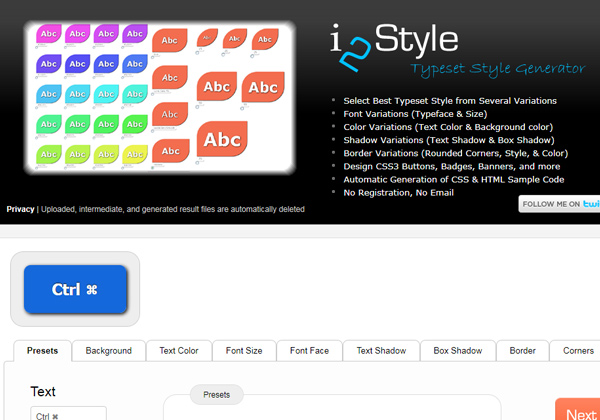Image resolution: width=600 pixels, height=420 pixels.
Task: Click 'Font Variations (Typeface & Size)' text
Action: [x=415, y=114]
